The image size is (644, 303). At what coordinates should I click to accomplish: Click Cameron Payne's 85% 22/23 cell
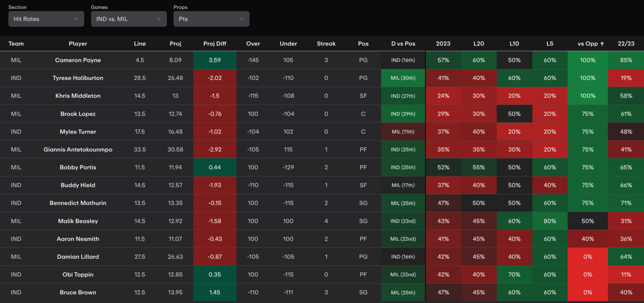pos(626,60)
